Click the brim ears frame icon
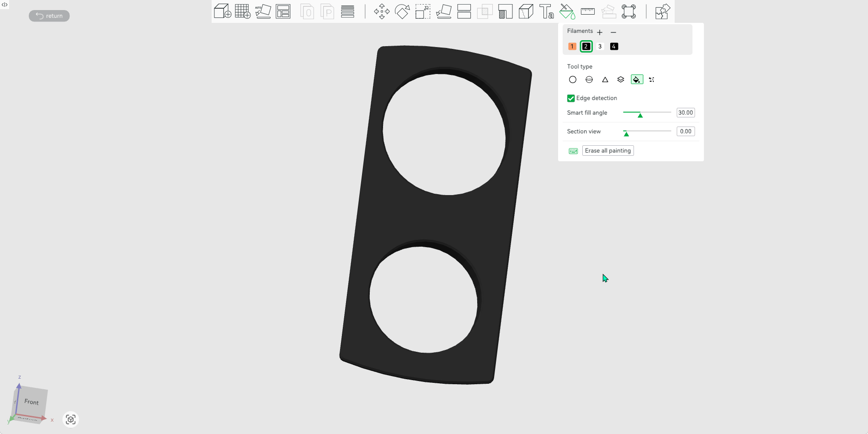Screen dimensions: 868x434 pos(629,11)
